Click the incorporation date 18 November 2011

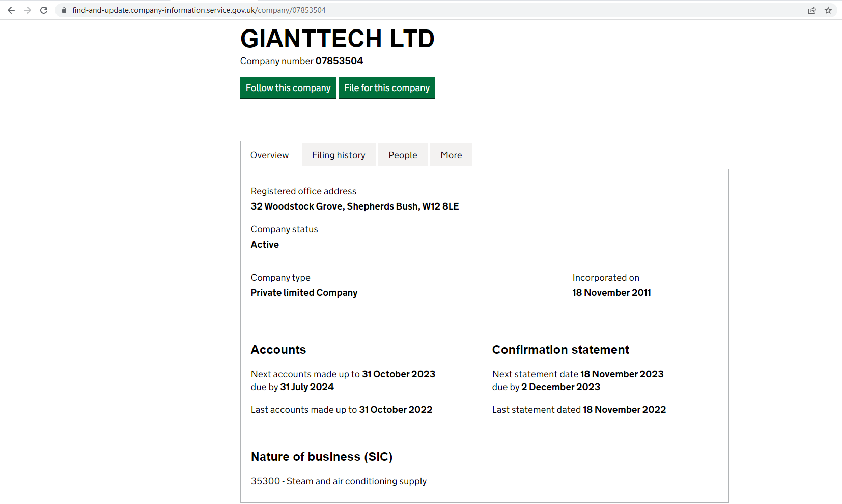611,293
